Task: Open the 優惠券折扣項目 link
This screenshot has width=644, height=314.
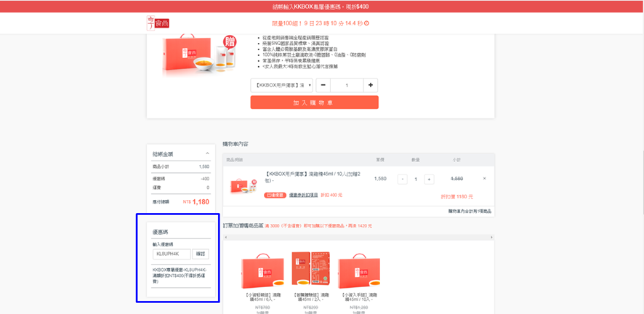Action: pyautogui.click(x=303, y=195)
